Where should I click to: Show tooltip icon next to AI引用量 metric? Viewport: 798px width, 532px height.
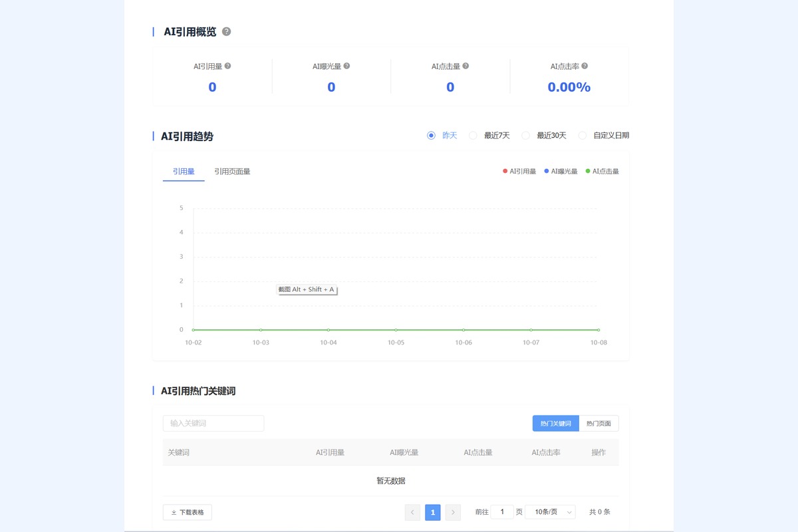227,66
